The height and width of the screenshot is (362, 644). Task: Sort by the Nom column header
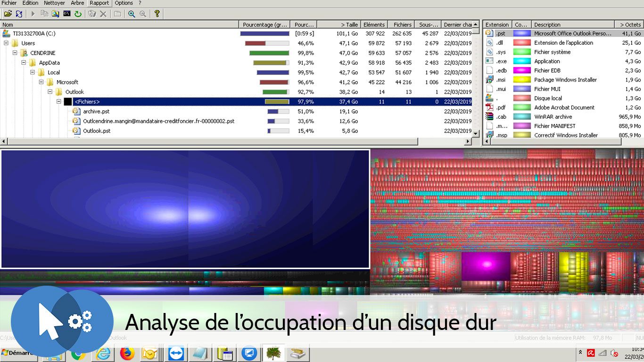click(x=120, y=25)
